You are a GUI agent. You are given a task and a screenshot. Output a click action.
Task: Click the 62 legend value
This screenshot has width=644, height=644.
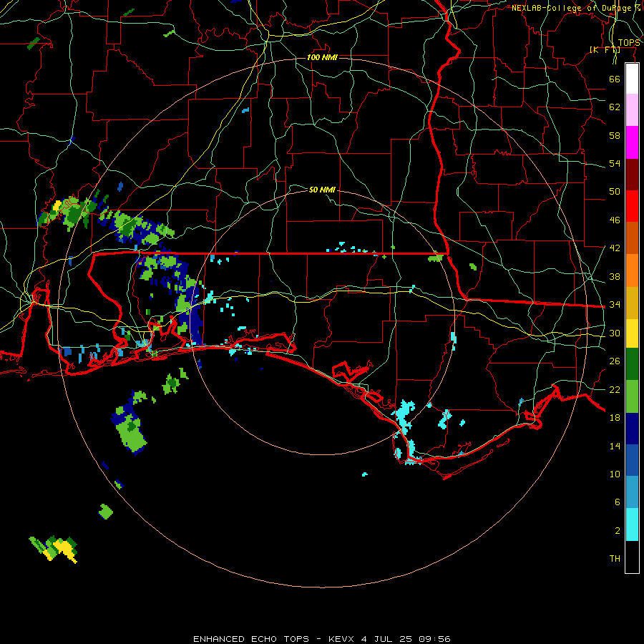click(615, 107)
